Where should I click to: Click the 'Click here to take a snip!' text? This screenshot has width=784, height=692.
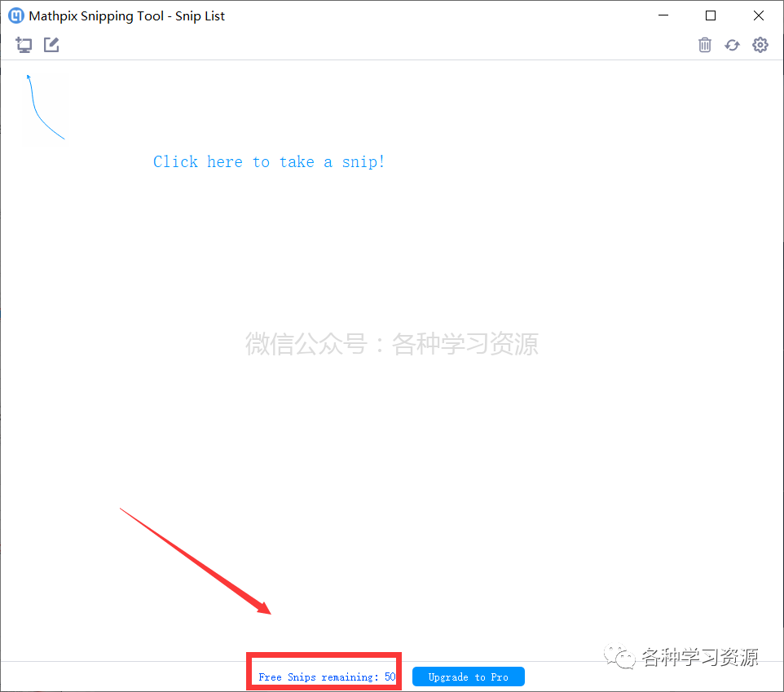269,162
